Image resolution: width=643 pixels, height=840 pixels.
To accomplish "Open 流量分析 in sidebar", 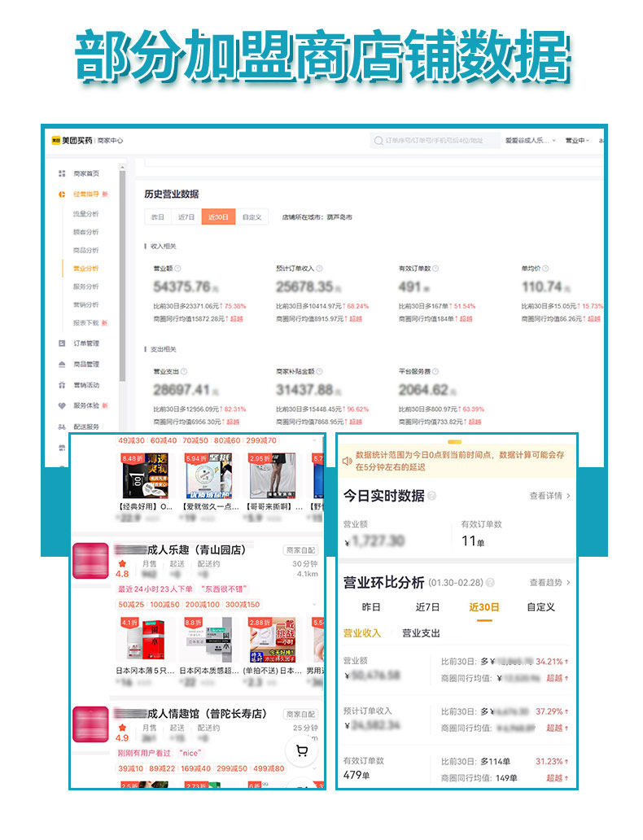I will 86,214.
